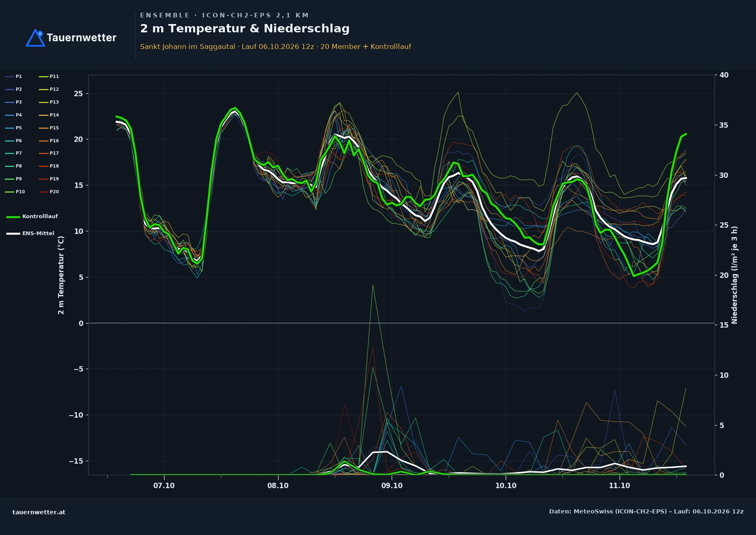The width and height of the screenshot is (756, 535).
Task: Click the P16 legend entry
Action: click(x=49, y=141)
